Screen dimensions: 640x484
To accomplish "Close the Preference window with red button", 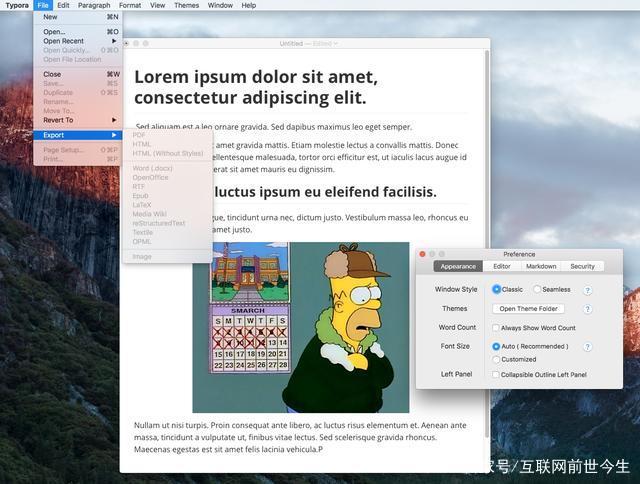I will (x=422, y=254).
